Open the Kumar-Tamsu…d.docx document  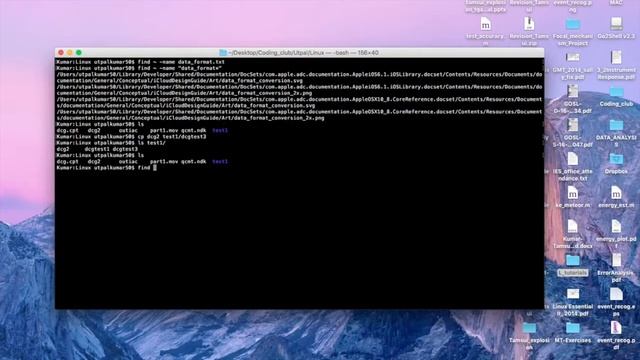573,227
